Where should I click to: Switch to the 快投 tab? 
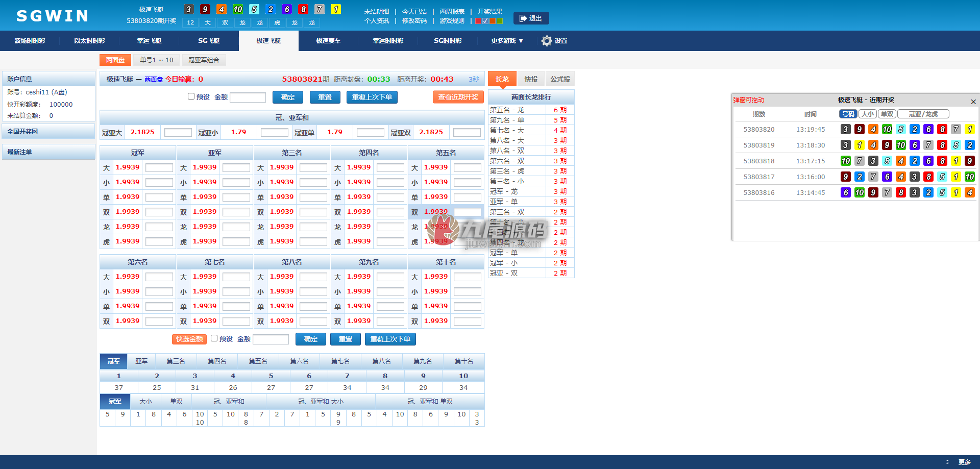coord(531,79)
